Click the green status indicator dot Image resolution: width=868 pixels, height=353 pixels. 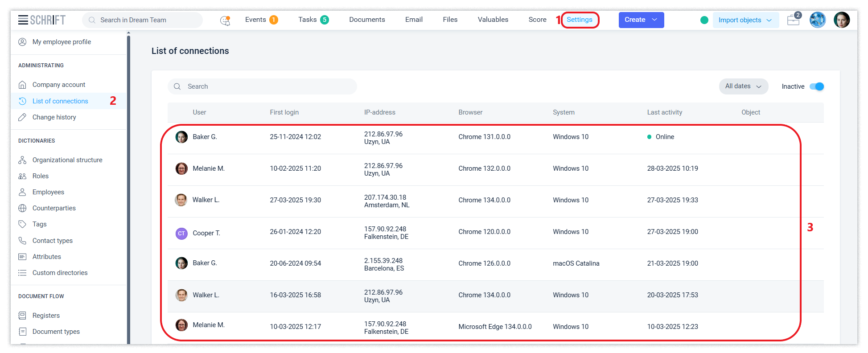pos(704,20)
